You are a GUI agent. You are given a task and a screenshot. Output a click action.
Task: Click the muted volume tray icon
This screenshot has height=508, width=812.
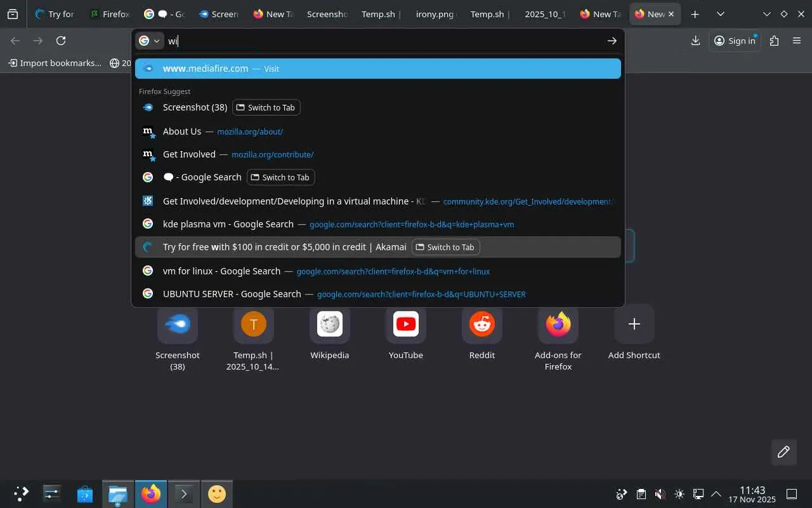point(660,494)
